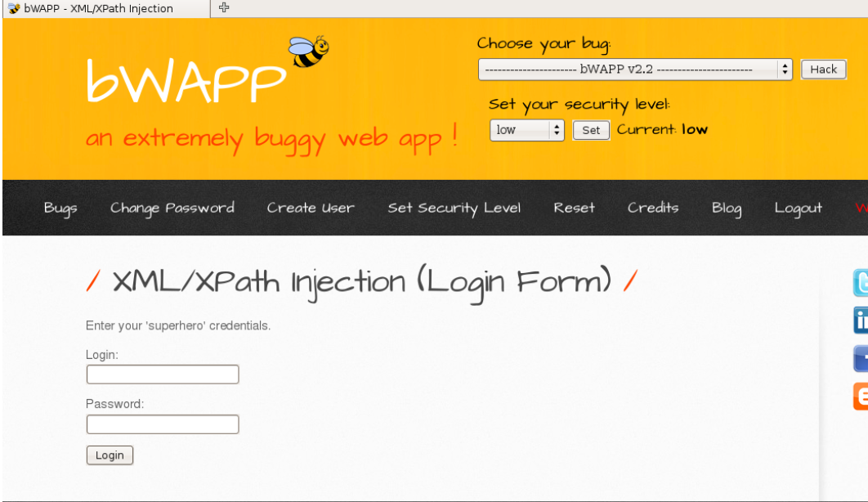Submit the form with the Login button
This screenshot has height=502, width=868.
[110, 455]
